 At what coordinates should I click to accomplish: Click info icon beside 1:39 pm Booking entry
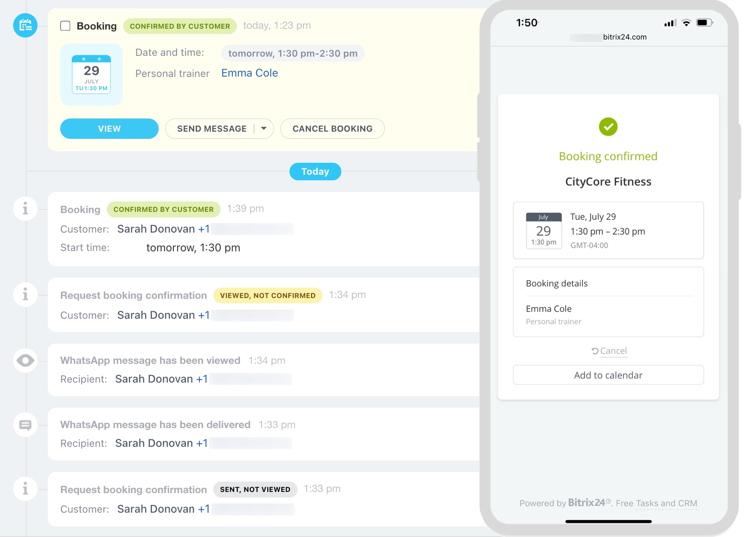[x=25, y=209]
